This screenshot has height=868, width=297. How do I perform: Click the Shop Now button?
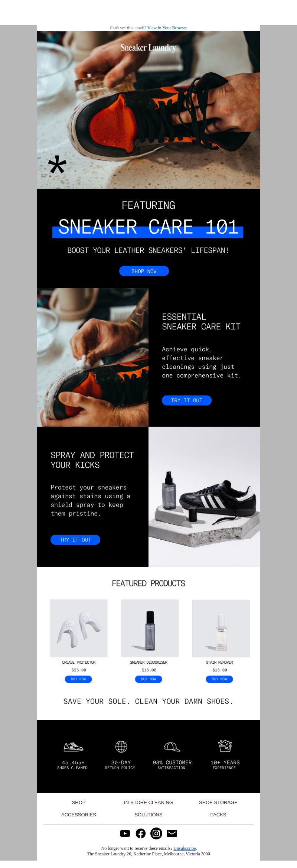(x=144, y=271)
